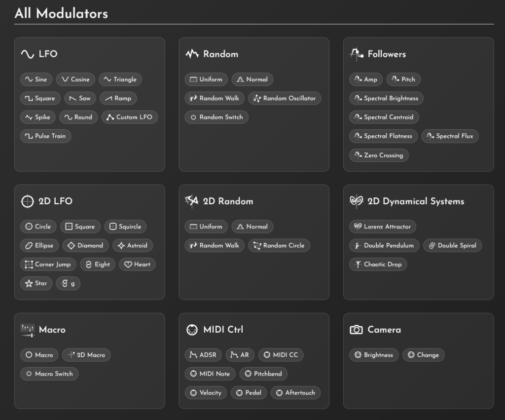This screenshot has width=505, height=420.
Task: Pick the Random Switch modulator
Action: [x=216, y=117]
